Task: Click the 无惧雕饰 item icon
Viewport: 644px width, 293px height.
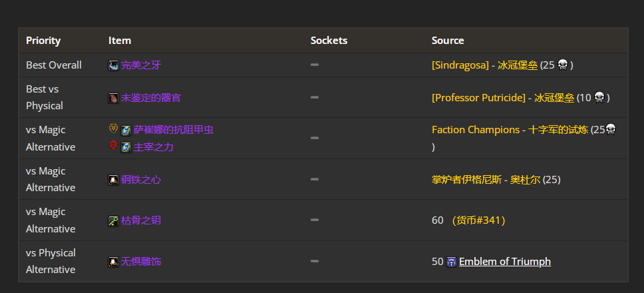Action: 114,262
